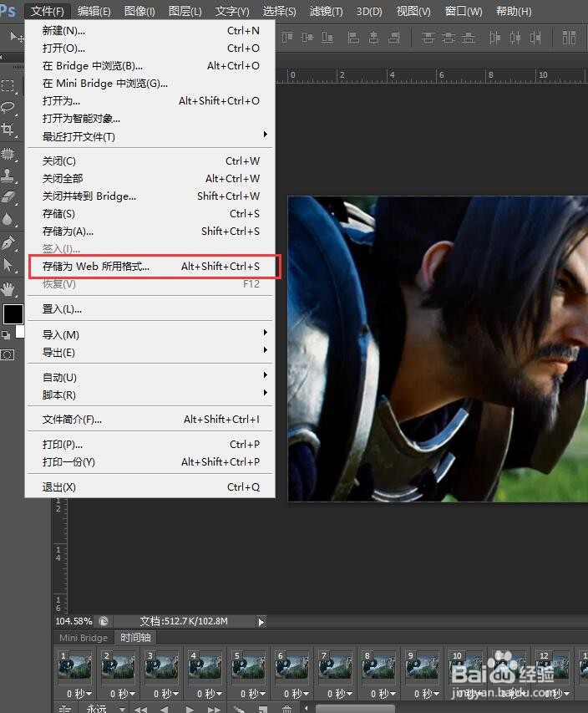Choose 打印(P) menu entry
This screenshot has height=713, width=588.
150,444
